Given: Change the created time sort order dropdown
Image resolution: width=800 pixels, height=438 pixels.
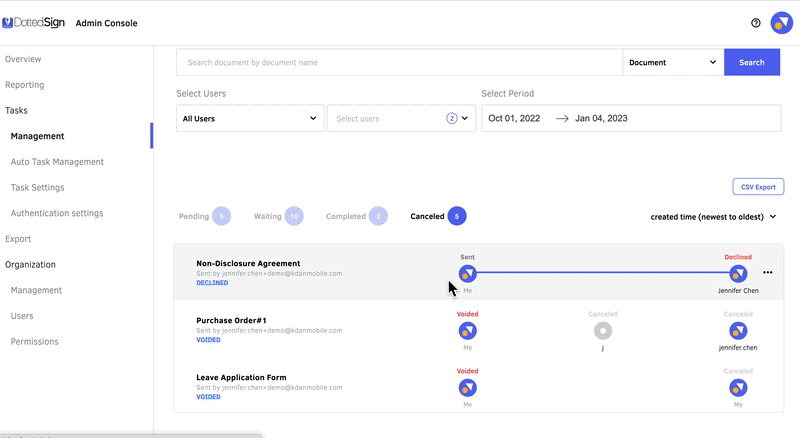Looking at the screenshot, I should pos(713,217).
